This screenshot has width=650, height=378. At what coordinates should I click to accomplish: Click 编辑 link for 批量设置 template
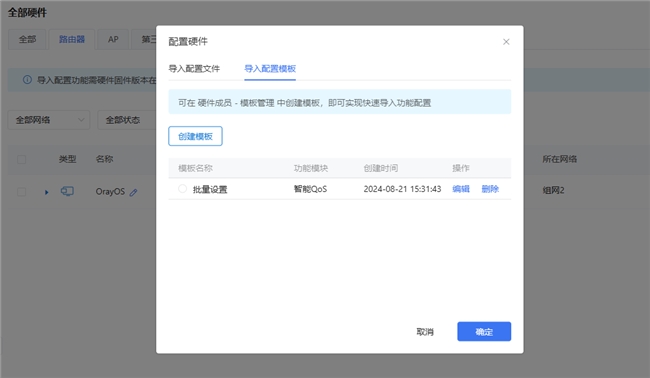[x=461, y=189]
